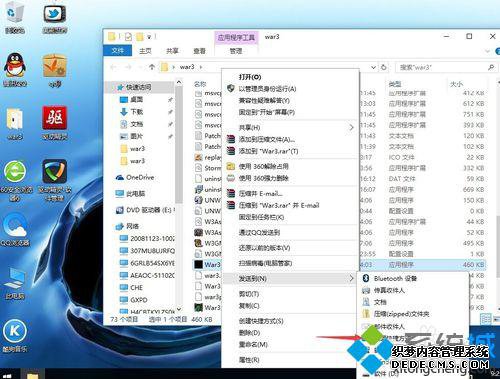
Task: Collapse the ribbon with the chevron
Action: [x=487, y=51]
